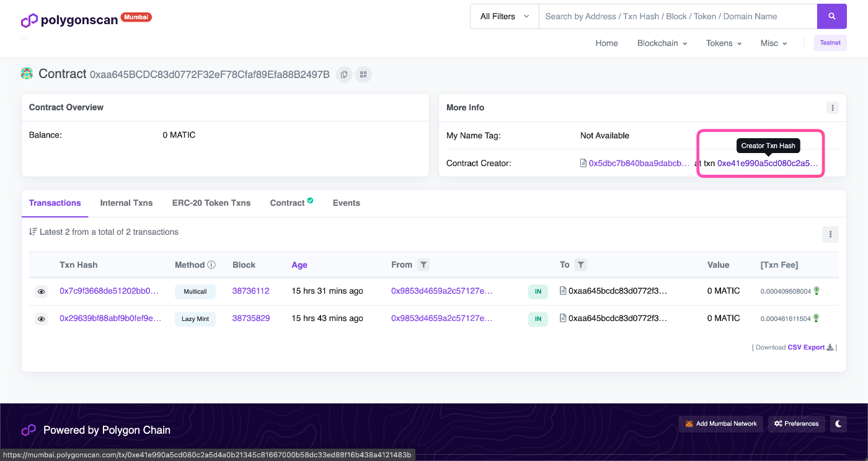868x461 pixels.
Task: Click the Txn Fee column header
Action: tap(779, 265)
